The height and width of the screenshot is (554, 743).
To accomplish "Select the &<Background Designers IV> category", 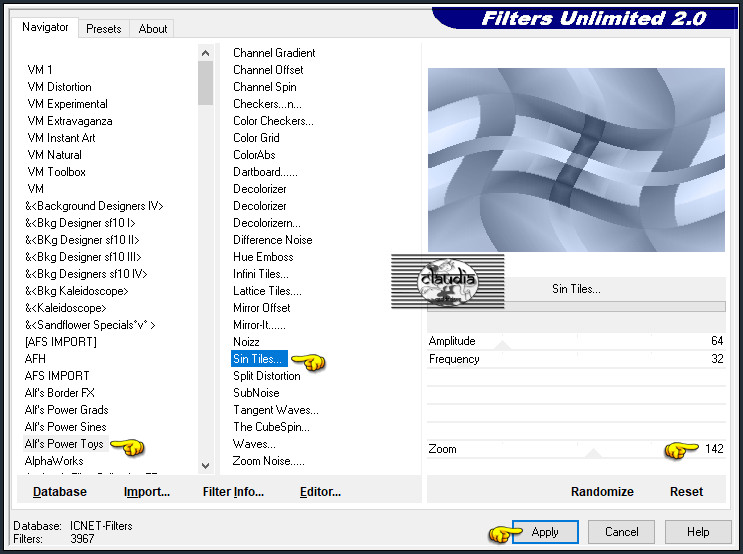I will (94, 206).
